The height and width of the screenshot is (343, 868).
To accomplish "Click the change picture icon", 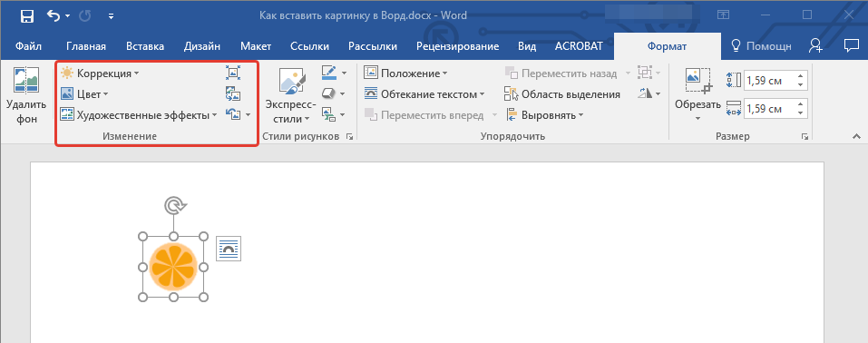I will click(x=232, y=93).
